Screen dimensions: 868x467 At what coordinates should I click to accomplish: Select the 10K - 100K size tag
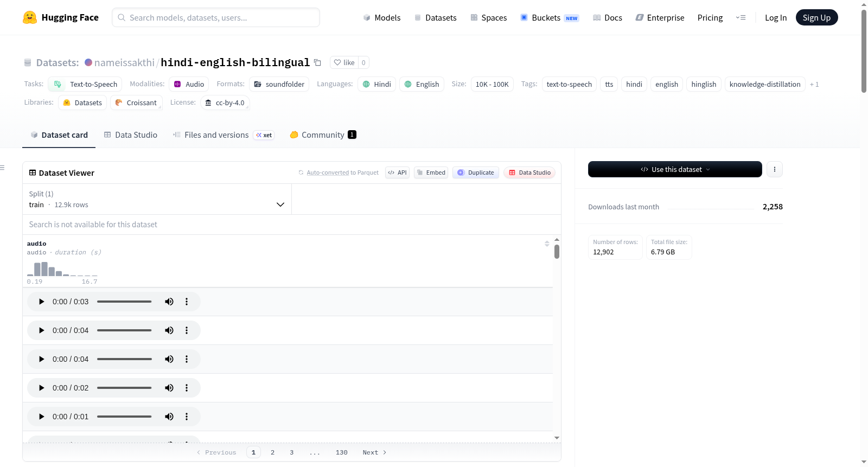point(492,84)
